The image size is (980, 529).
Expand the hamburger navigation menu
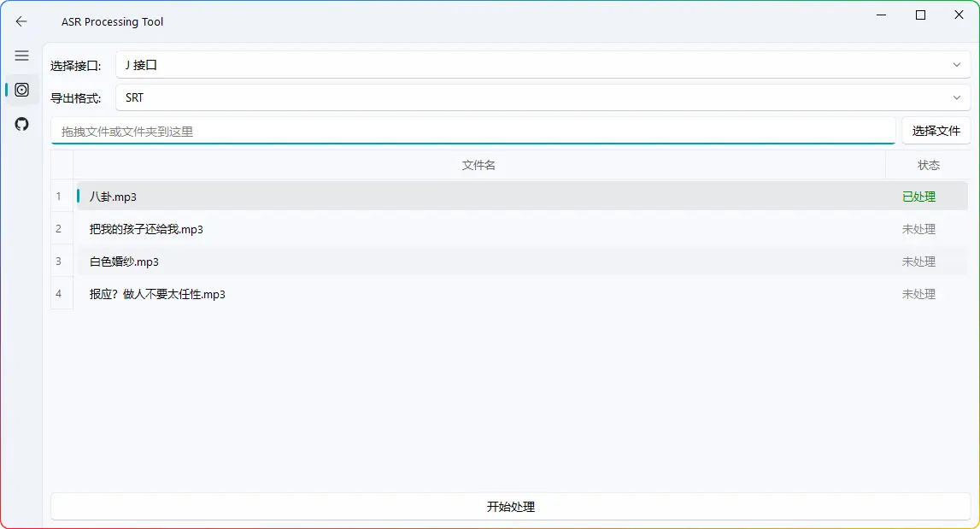[21, 56]
